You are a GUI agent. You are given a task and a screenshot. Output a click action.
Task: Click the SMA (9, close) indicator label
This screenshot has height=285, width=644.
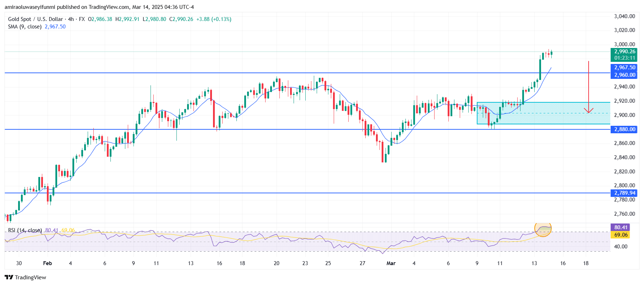tap(25, 27)
